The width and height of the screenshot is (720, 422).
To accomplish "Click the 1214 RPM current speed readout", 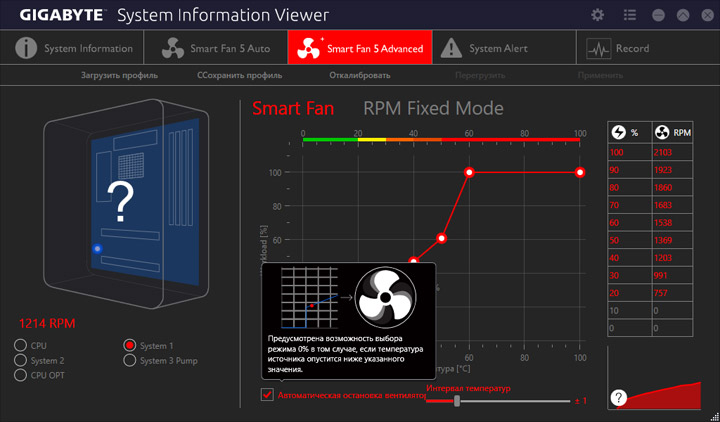I will coord(47,324).
